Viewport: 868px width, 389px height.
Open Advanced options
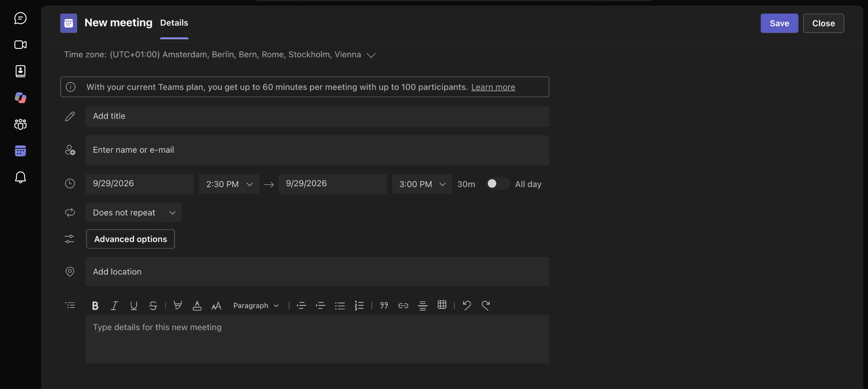pyautogui.click(x=131, y=239)
